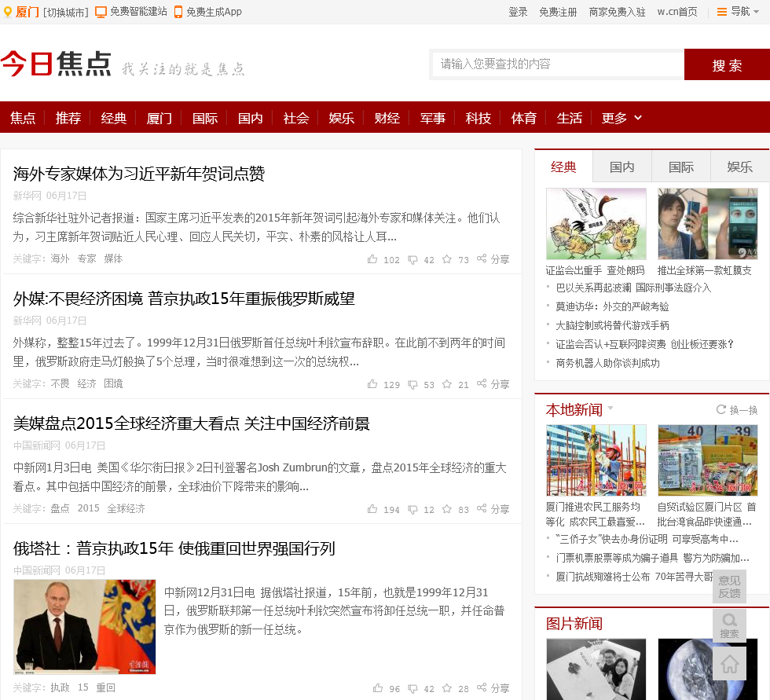Open the 导航 hamburger menu icon
This screenshot has height=700, width=770.
[722, 12]
